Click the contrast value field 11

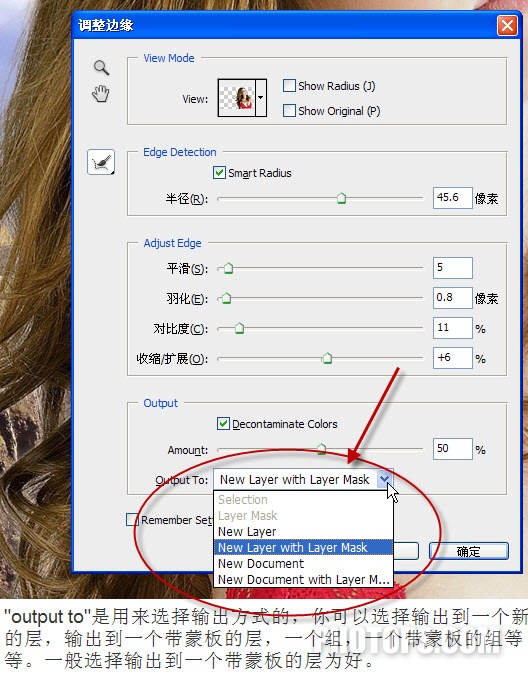[452, 328]
